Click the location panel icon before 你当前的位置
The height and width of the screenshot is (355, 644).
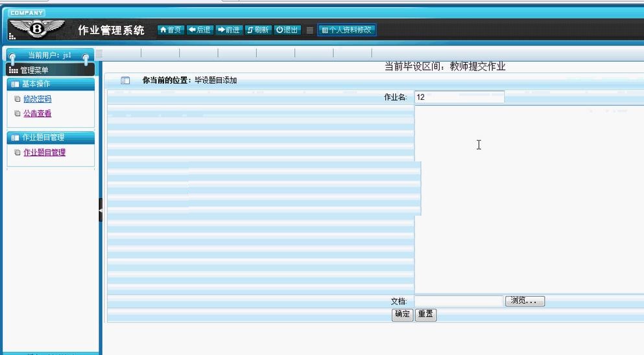(125, 80)
